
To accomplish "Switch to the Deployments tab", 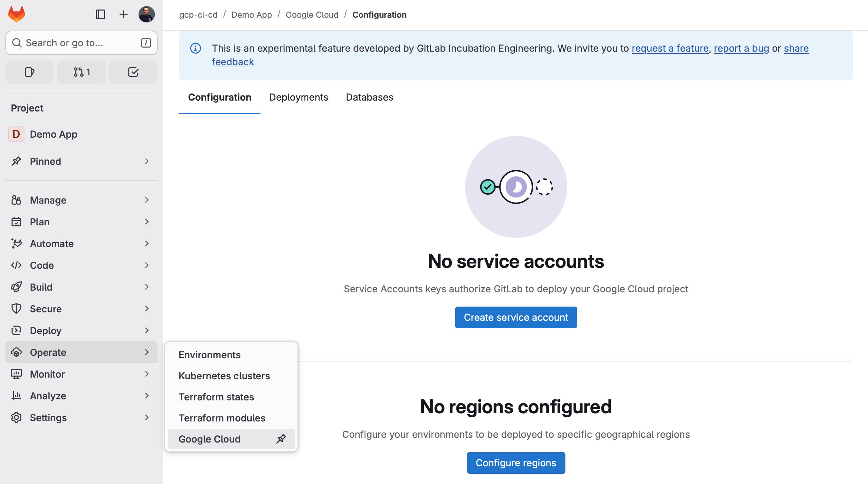I will (299, 97).
